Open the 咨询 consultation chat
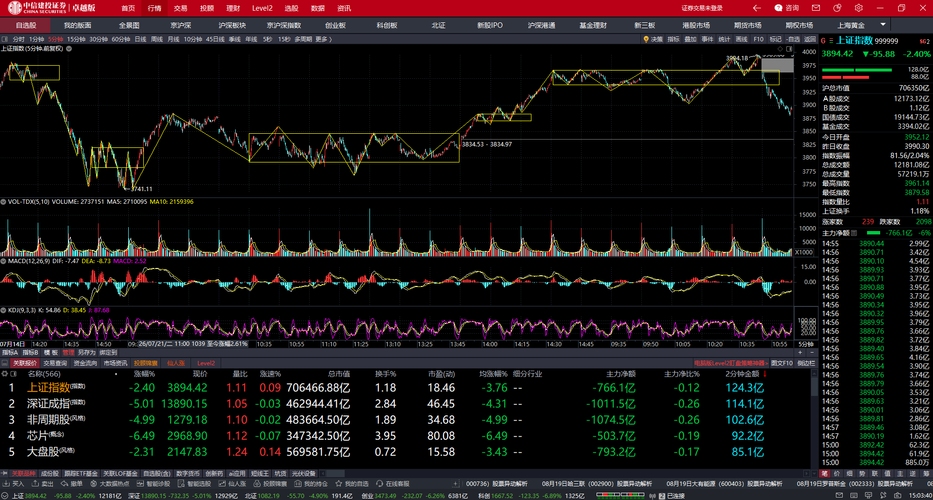This screenshot has height=500, width=933. [787, 8]
